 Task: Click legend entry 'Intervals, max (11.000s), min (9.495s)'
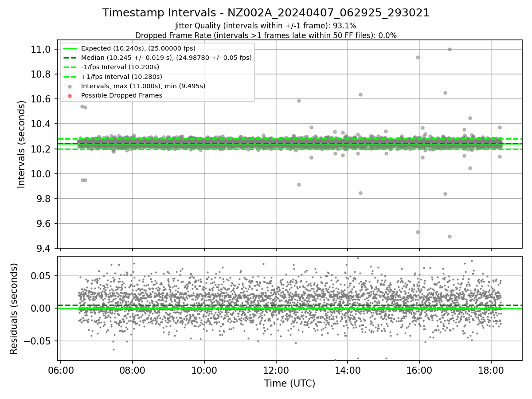point(143,86)
